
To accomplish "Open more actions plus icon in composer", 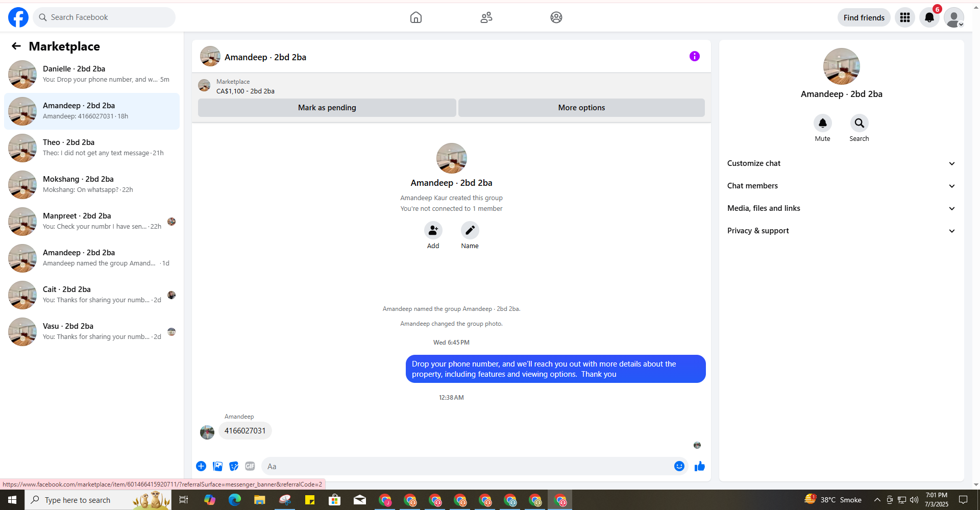I will point(201,466).
